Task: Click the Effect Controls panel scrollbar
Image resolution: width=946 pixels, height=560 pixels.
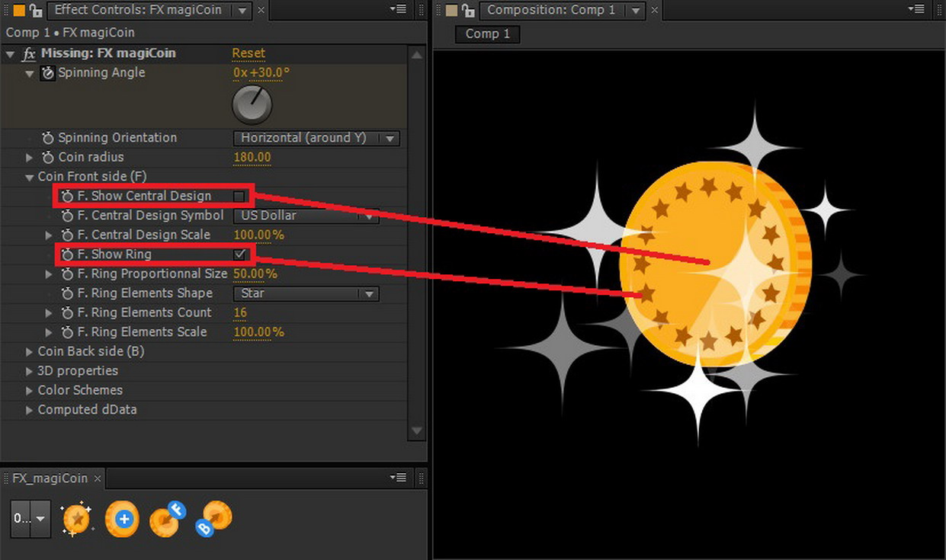Action: pos(416,229)
